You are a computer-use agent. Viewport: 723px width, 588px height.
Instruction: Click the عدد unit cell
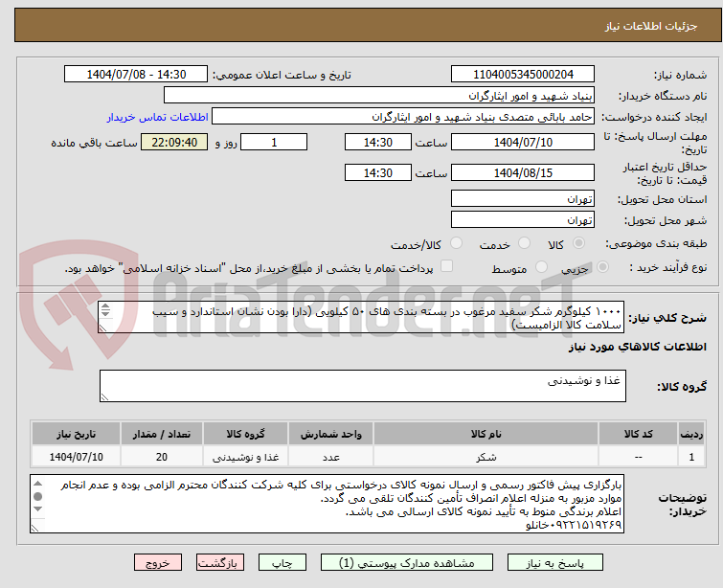point(331,457)
